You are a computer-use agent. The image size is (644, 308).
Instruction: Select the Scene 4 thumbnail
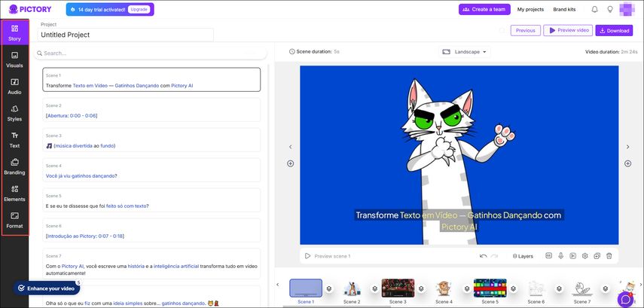click(444, 288)
